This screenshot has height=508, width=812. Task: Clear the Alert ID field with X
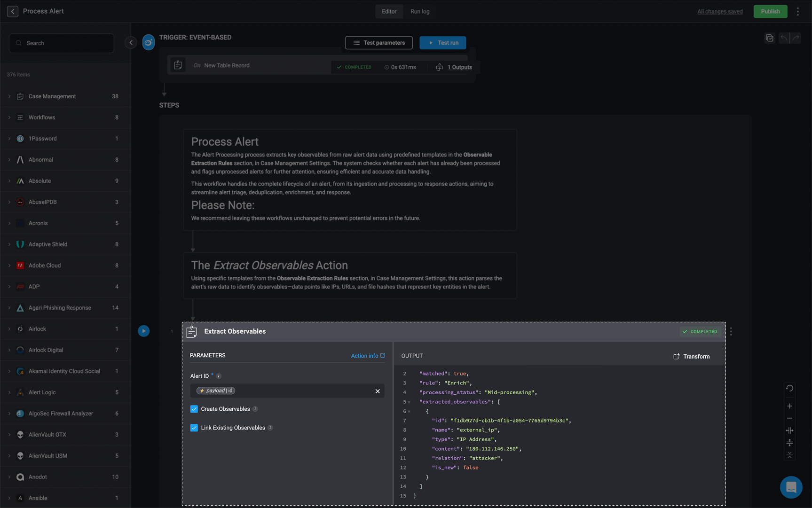click(378, 391)
